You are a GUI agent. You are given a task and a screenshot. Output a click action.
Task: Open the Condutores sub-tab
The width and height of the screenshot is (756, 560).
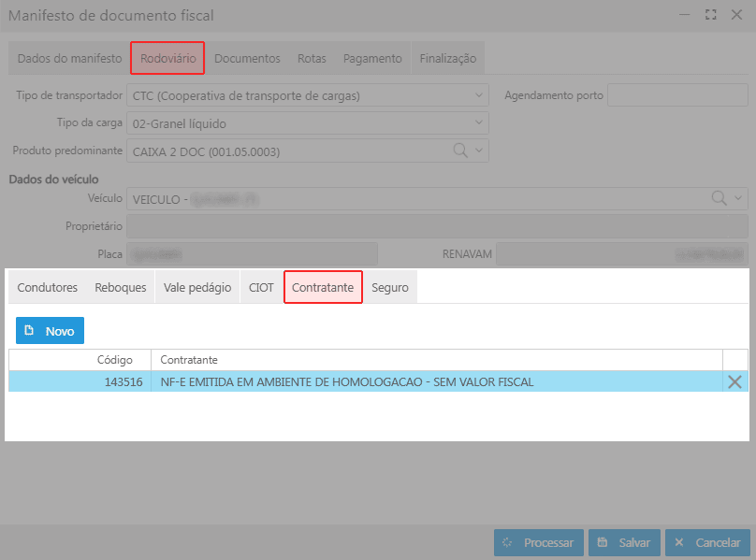click(48, 288)
